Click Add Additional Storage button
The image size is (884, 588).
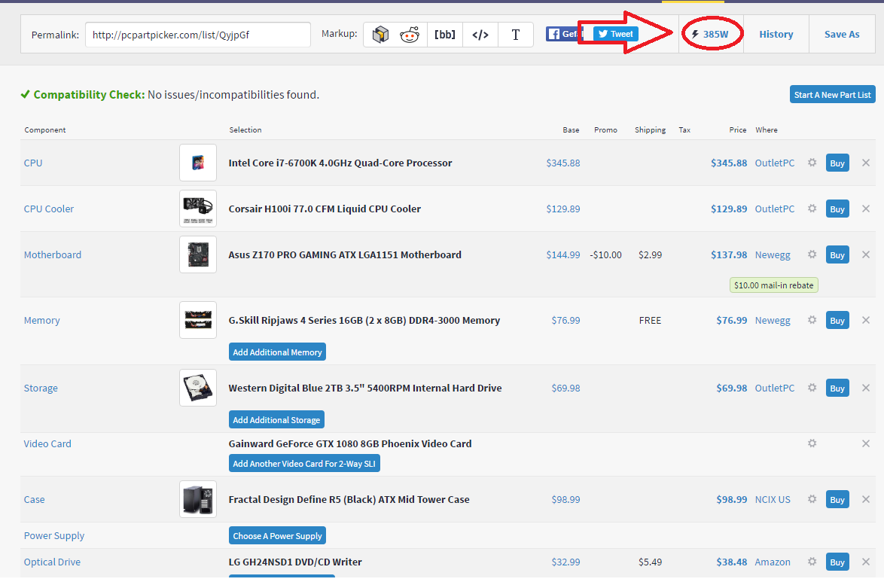pyautogui.click(x=276, y=419)
